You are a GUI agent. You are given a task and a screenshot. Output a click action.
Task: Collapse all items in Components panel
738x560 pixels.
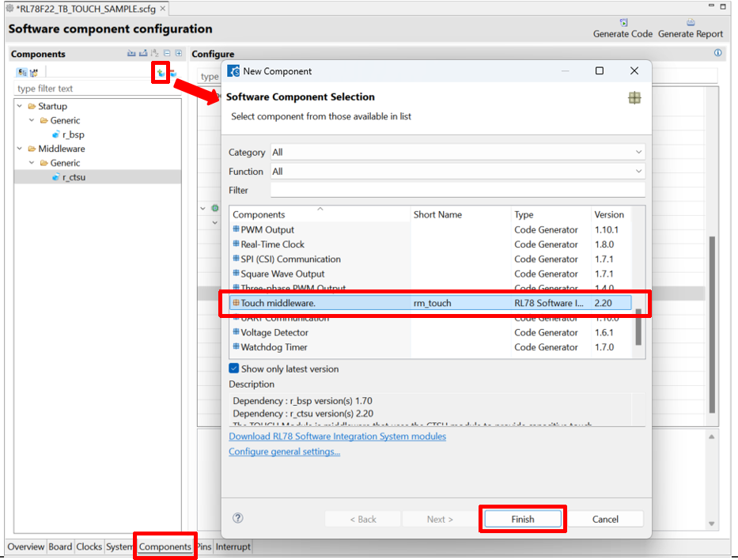[168, 54]
